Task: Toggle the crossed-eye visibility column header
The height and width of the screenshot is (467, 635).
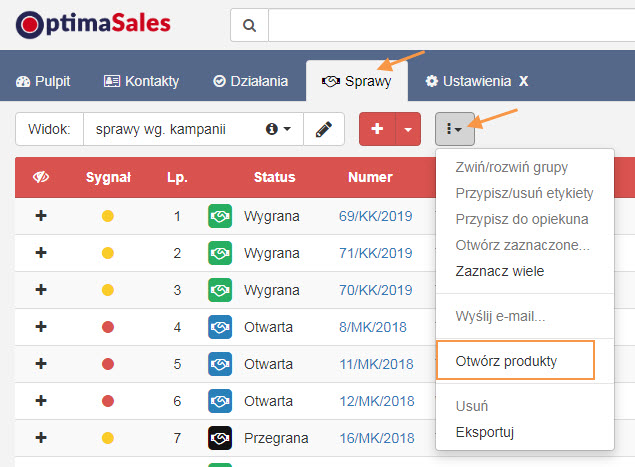Action: click(41, 177)
